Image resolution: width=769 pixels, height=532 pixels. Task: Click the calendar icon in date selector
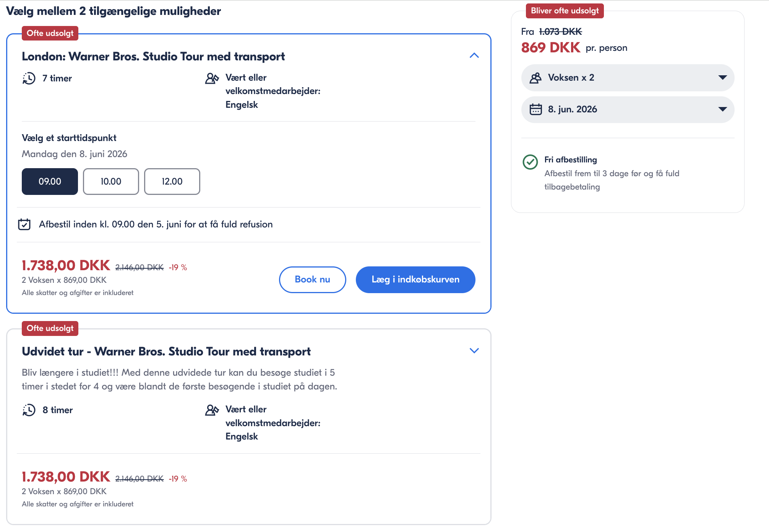point(535,109)
